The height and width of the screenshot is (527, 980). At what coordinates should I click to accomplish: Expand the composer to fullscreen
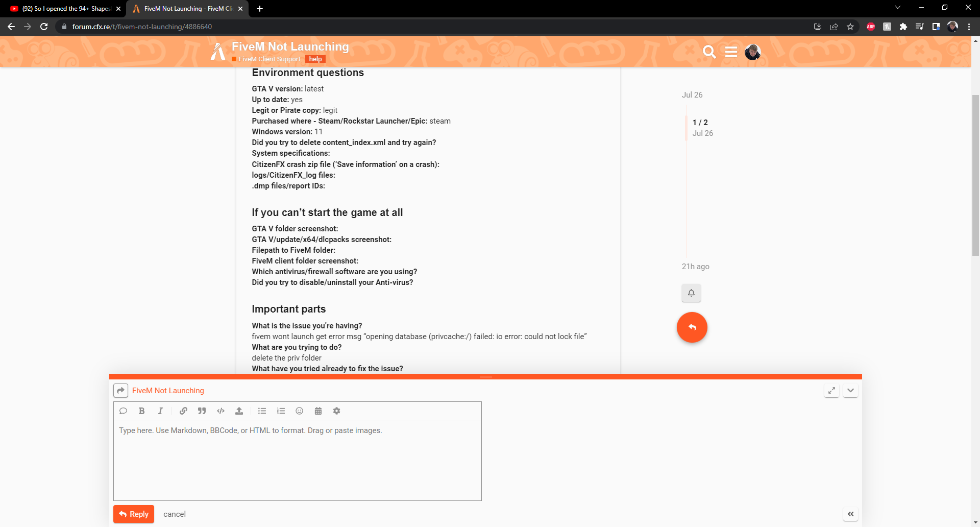(831, 390)
